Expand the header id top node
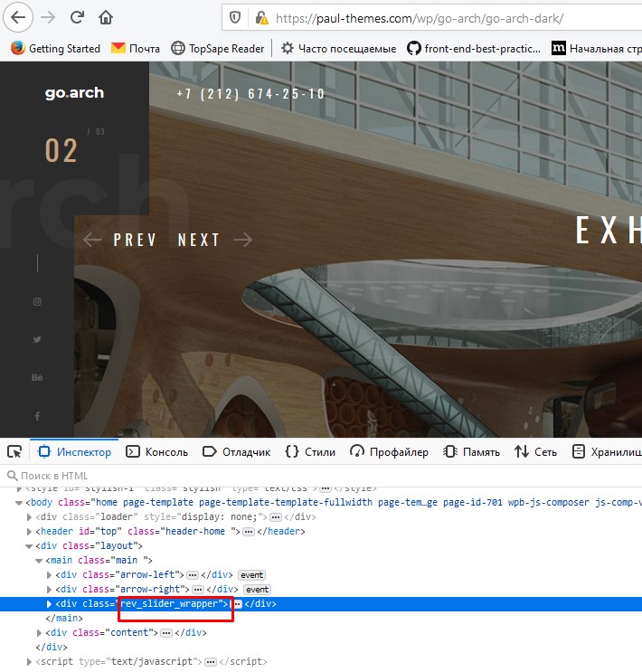This screenshot has width=642, height=672. pyautogui.click(x=29, y=532)
